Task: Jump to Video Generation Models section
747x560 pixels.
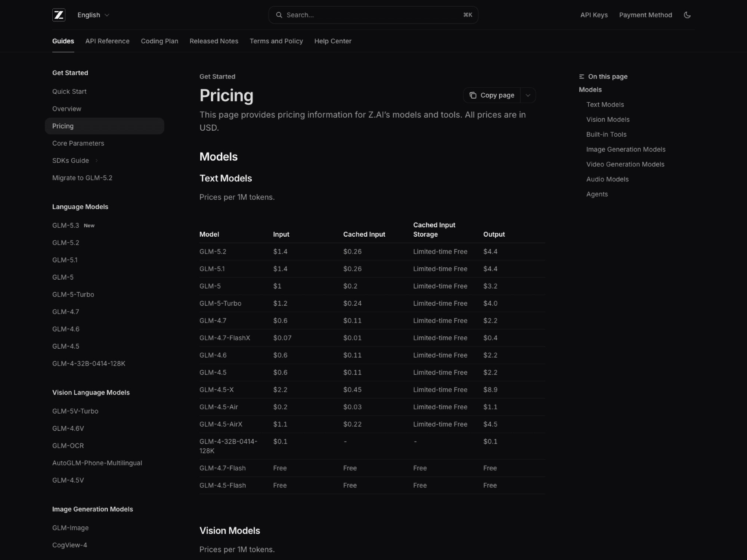Action: point(625,164)
